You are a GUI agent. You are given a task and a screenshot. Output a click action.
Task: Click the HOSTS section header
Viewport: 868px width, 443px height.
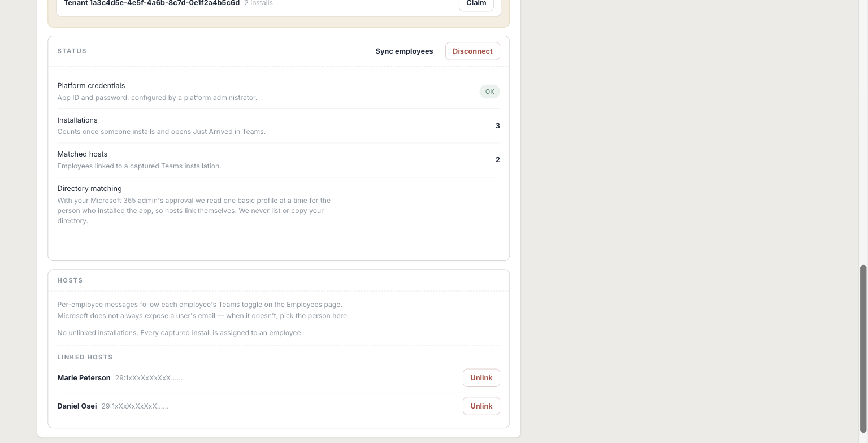tap(70, 280)
